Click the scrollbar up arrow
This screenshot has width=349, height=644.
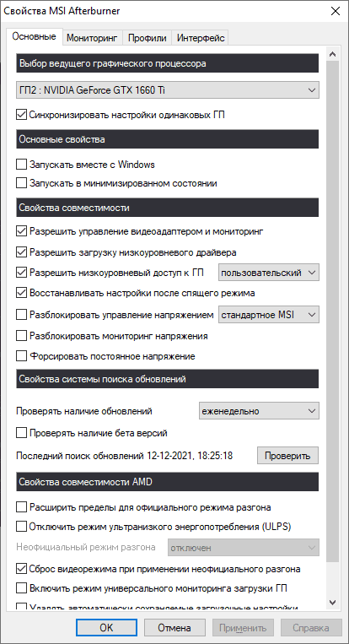(333, 54)
